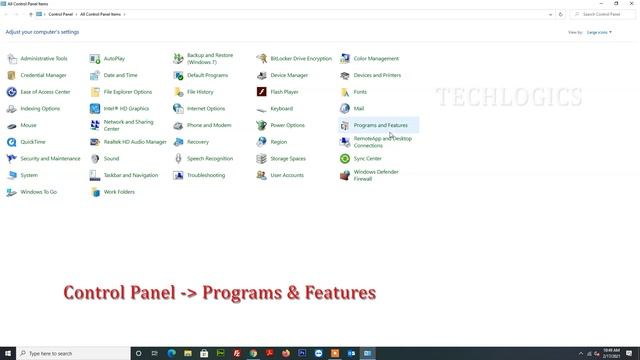Click the taskbar search box

(73, 353)
